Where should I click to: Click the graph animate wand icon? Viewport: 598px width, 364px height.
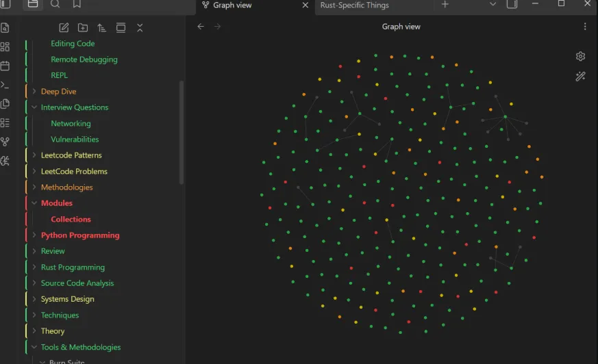tap(580, 76)
